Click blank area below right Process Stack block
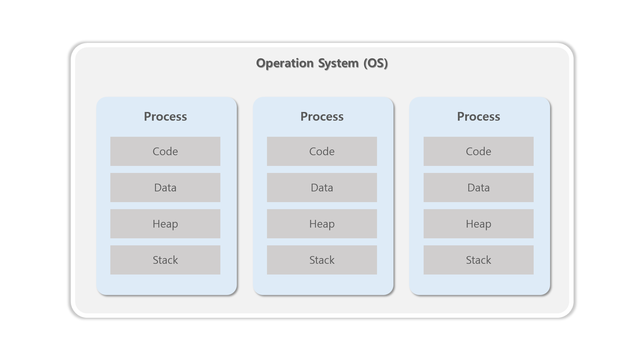 click(478, 284)
